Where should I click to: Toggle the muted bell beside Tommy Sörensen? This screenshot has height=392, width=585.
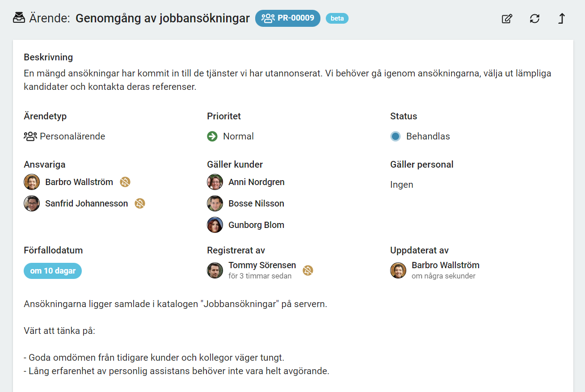click(x=307, y=271)
